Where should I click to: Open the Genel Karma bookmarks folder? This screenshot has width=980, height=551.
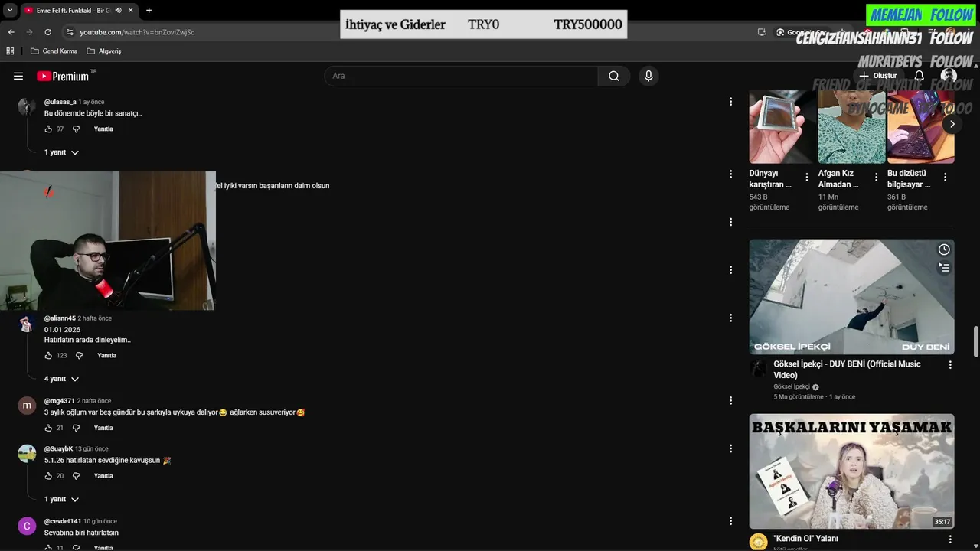[x=54, y=51]
